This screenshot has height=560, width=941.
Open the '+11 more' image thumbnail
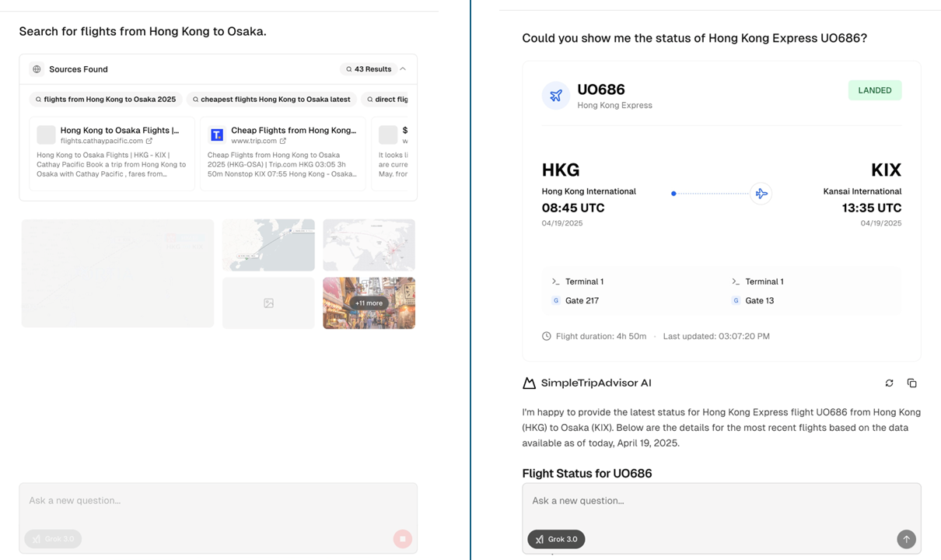pos(369,303)
